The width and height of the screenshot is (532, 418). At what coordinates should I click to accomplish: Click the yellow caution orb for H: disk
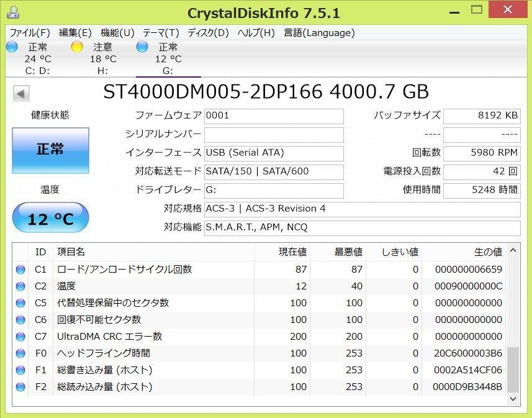(x=77, y=47)
